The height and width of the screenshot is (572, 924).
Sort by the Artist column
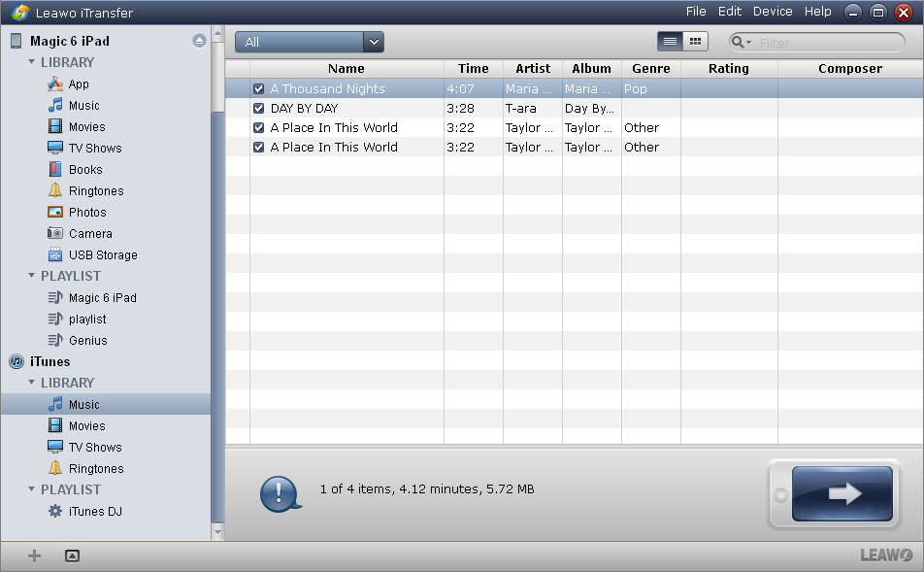tap(533, 68)
